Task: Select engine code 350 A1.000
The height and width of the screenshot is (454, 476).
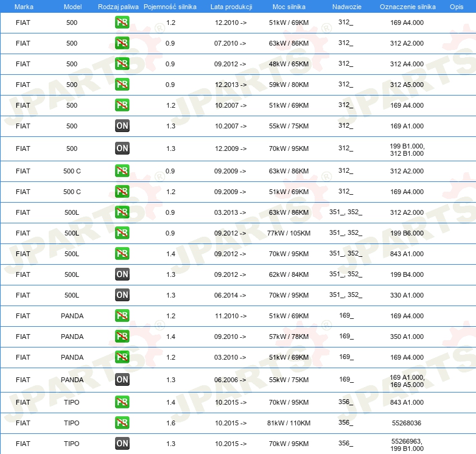Action: (407, 337)
